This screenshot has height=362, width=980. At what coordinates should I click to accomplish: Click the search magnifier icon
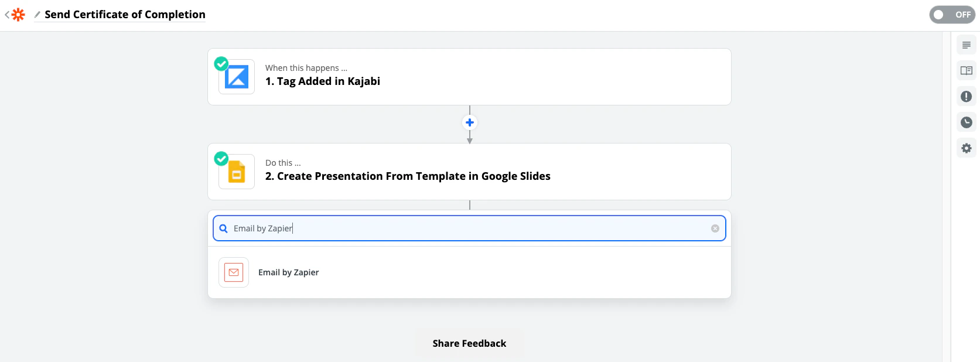pos(223,228)
